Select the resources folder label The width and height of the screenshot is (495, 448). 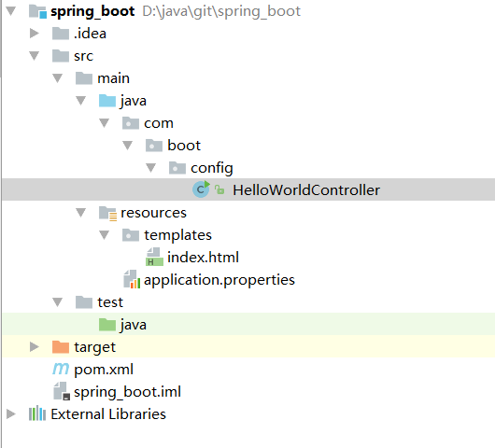click(x=153, y=213)
